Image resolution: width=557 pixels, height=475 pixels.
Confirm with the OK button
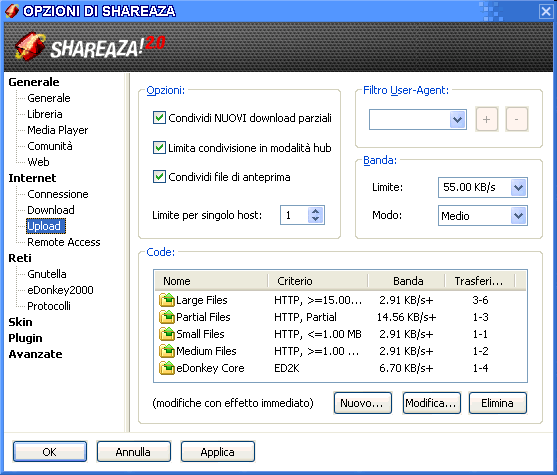[50, 452]
